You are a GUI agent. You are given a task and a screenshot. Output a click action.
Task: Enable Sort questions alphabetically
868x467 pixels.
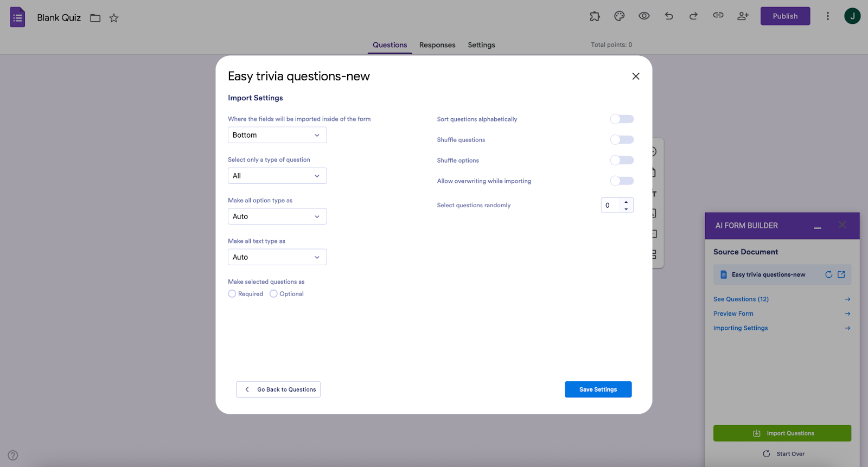pos(621,119)
